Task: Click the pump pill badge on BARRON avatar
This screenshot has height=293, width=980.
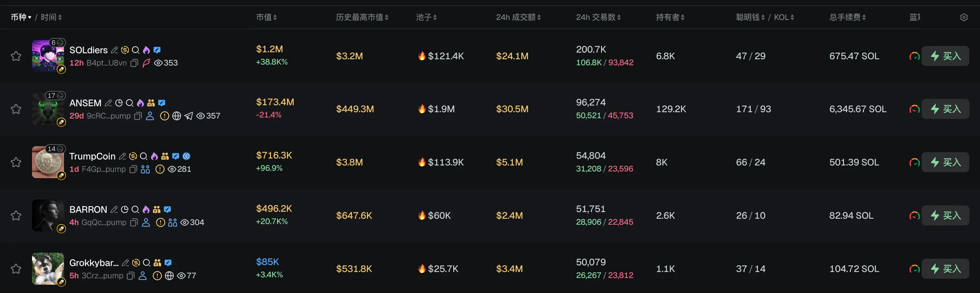Action: click(61, 228)
